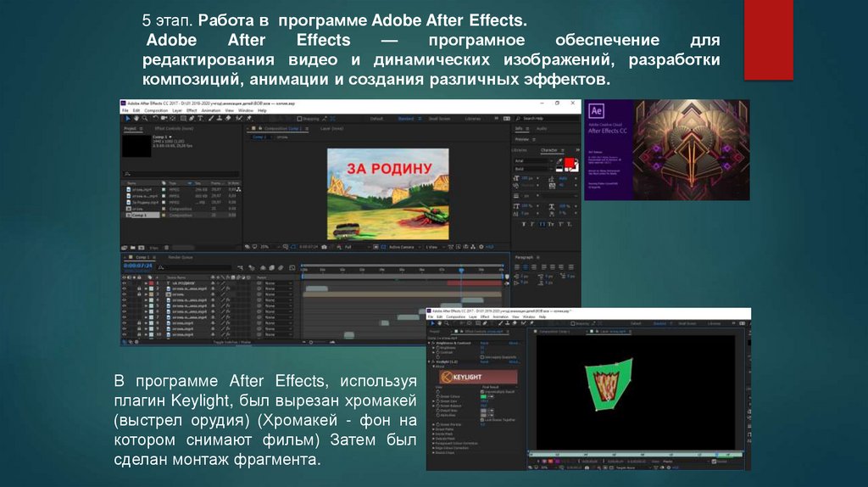
Task: Click Reset link for the Keylight effect
Action: pyautogui.click(x=484, y=361)
